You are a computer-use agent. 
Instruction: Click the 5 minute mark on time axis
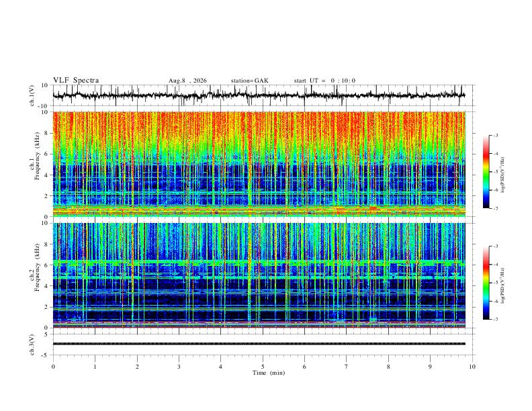(x=263, y=367)
